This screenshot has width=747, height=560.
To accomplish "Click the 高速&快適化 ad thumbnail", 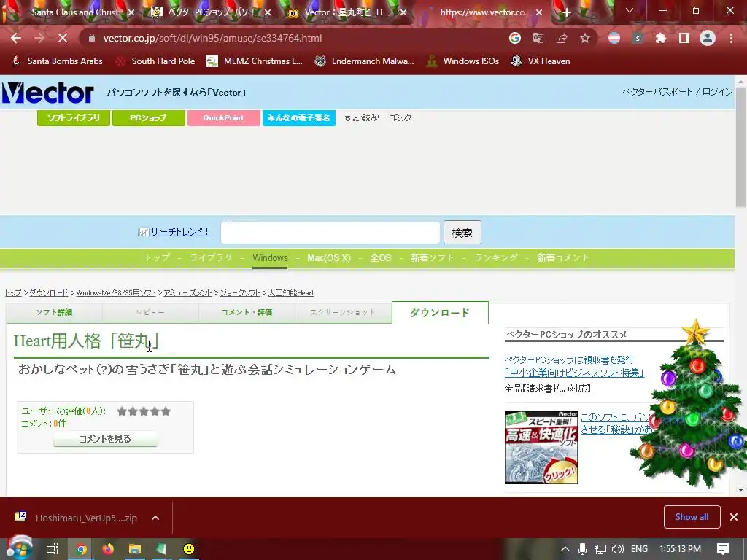I will (541, 448).
